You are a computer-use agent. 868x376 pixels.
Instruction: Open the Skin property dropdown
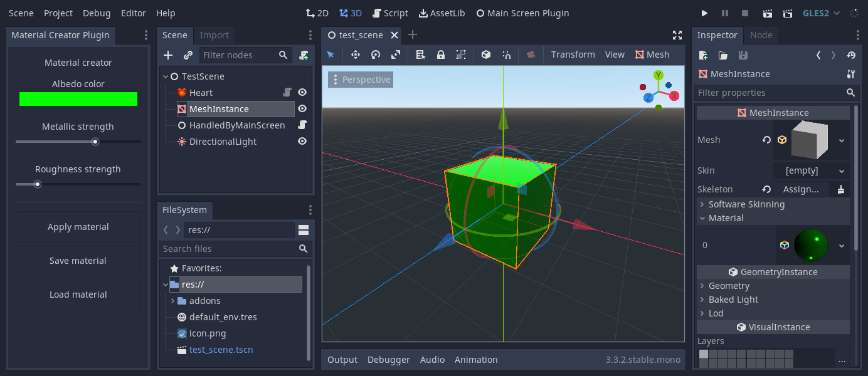point(812,170)
